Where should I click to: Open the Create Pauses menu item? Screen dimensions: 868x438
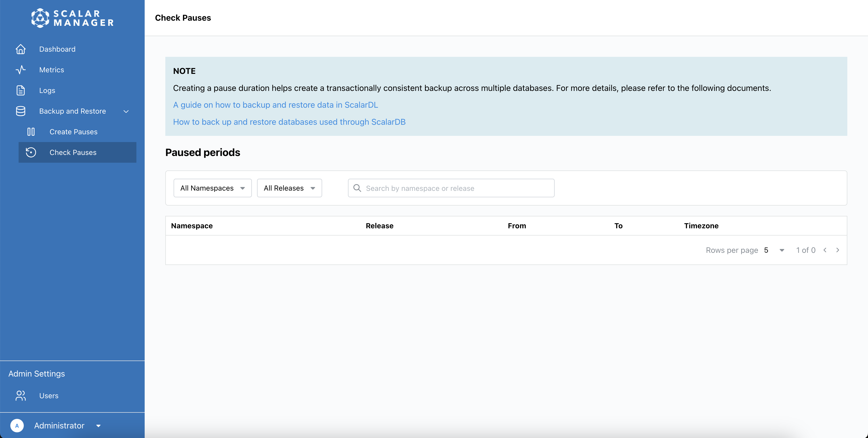pyautogui.click(x=73, y=132)
